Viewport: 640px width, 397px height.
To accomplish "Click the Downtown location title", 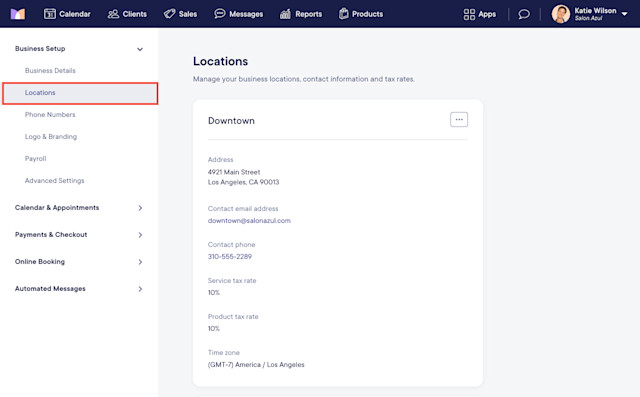I will (231, 121).
